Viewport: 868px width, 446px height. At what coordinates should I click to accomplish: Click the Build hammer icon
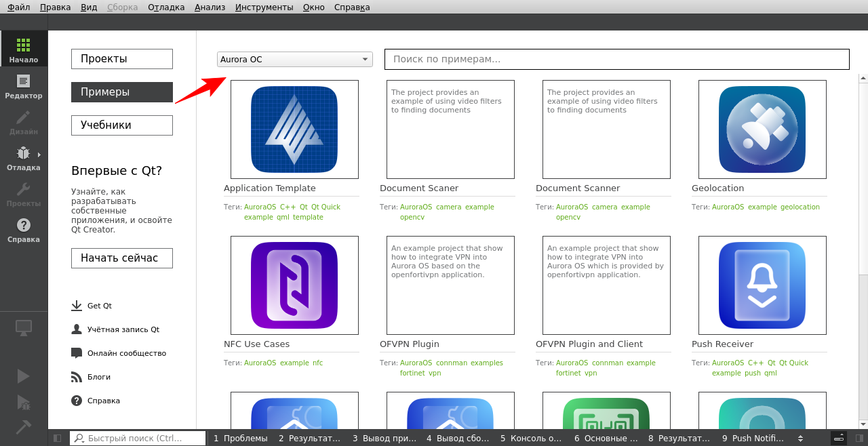click(24, 427)
